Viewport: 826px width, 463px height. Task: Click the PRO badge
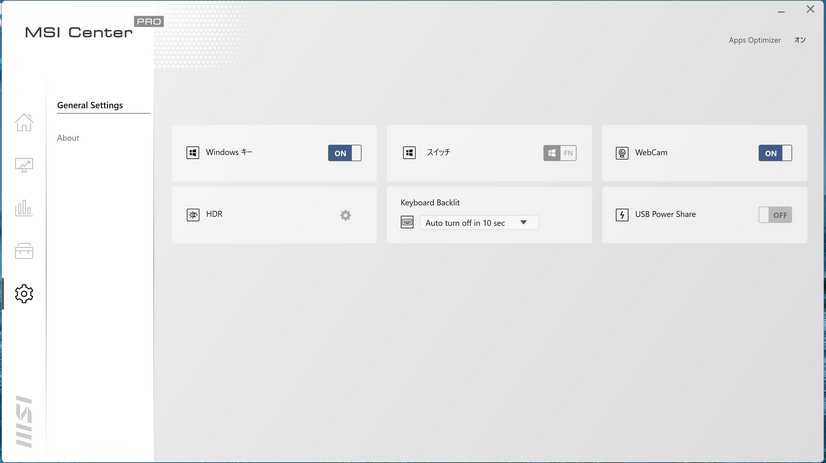(149, 22)
